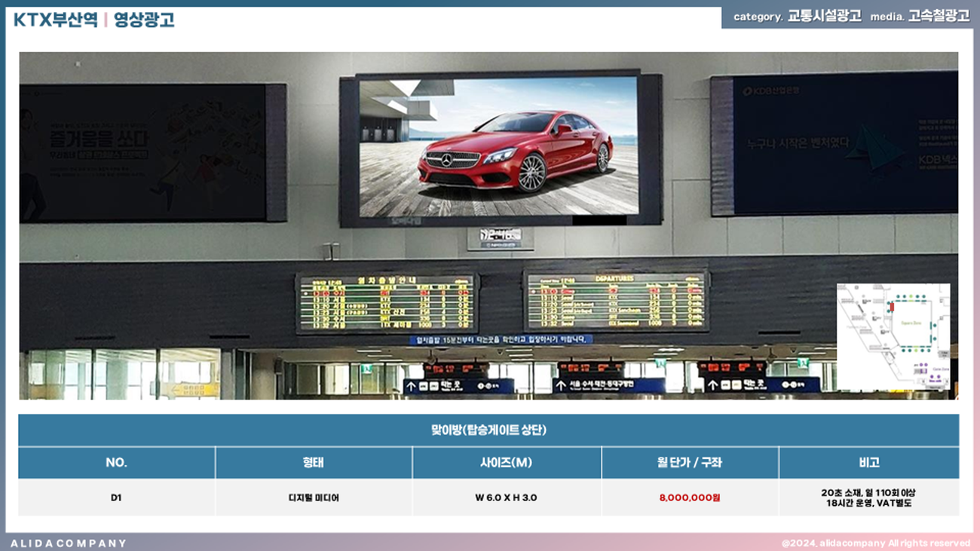Click the 월 단가 / 구좌 column header
The image size is (980, 551).
coord(690,463)
